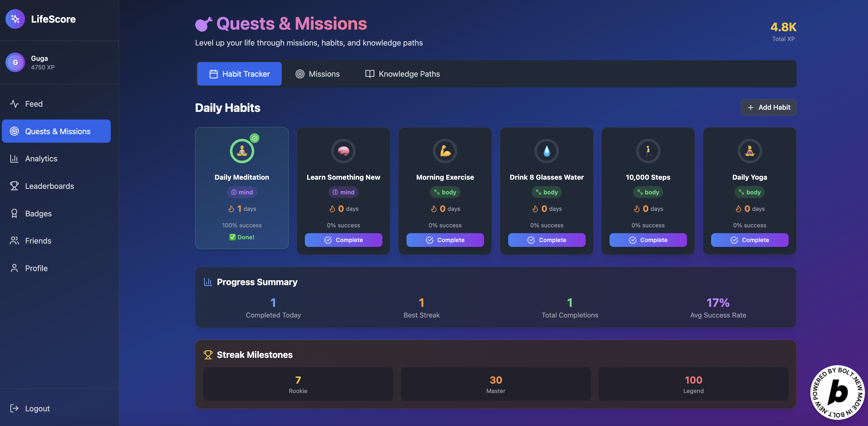The height and width of the screenshot is (426, 868).
Task: Open the Knowledge Paths tab
Action: [402, 74]
